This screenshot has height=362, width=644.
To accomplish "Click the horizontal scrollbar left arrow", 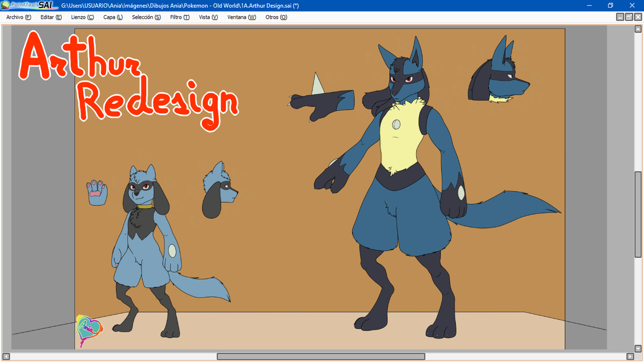I will pos(6,356).
